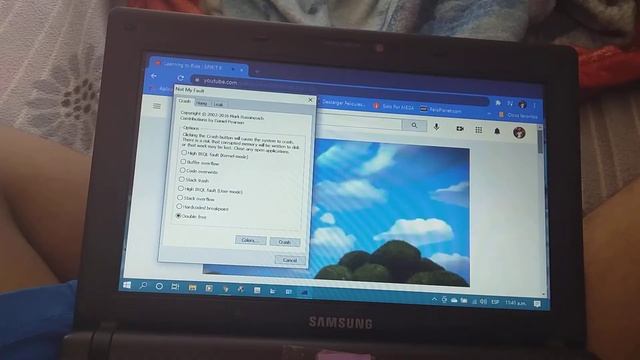
Task: Click the Crash button
Action: (284, 242)
